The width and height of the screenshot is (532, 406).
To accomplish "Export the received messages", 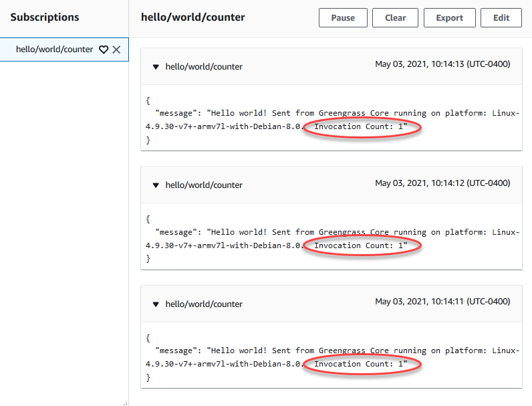I will pos(449,18).
